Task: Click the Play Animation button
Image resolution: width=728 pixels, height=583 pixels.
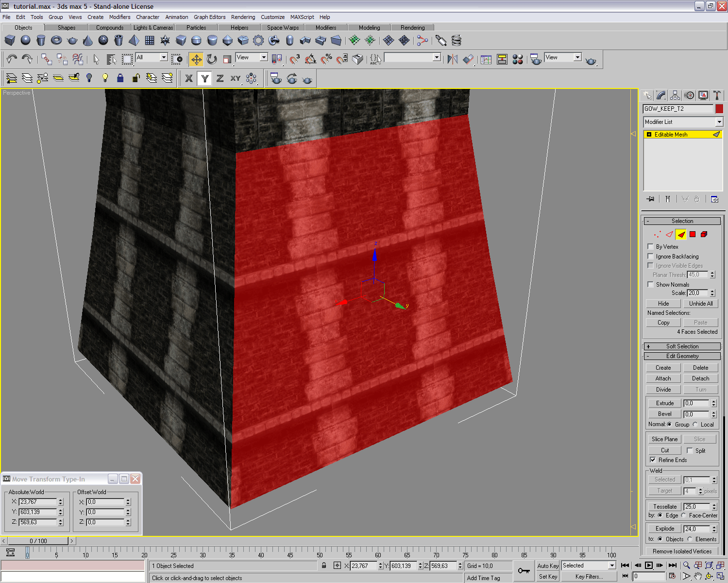Action: coord(648,566)
